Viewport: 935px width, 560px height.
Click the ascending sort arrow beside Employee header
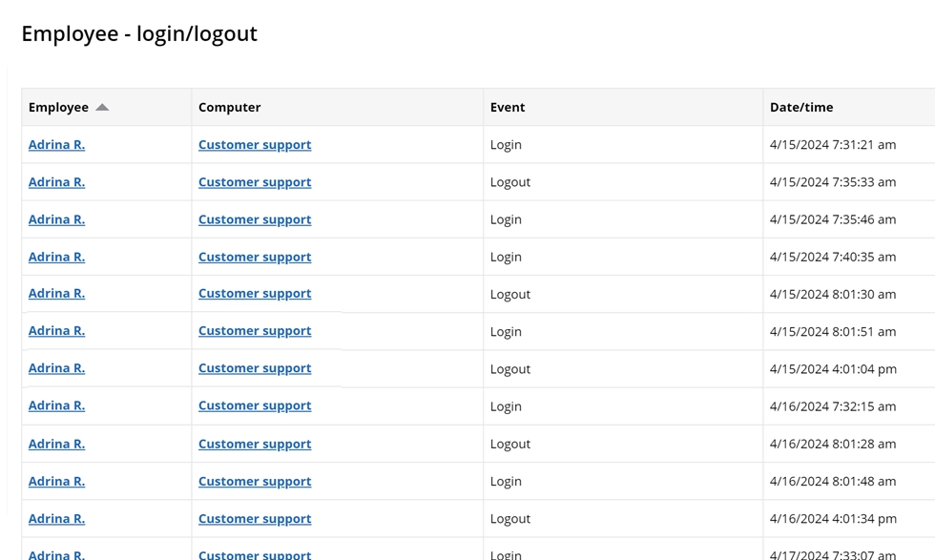[102, 107]
